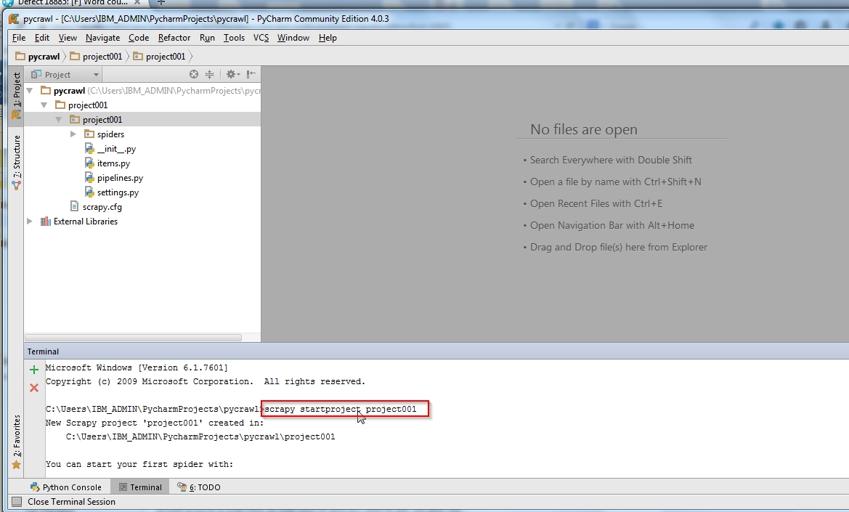Open the Terminal tool tab
This screenshot has width=849, height=512.
(x=140, y=487)
